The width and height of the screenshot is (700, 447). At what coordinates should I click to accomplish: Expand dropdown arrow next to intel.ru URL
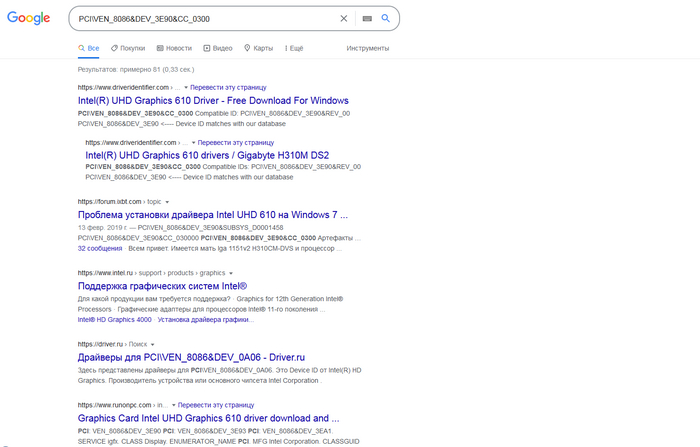point(231,273)
